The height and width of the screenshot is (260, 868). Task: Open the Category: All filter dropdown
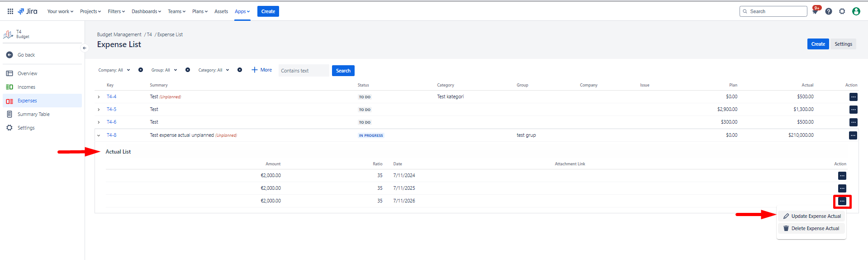pyautogui.click(x=213, y=70)
